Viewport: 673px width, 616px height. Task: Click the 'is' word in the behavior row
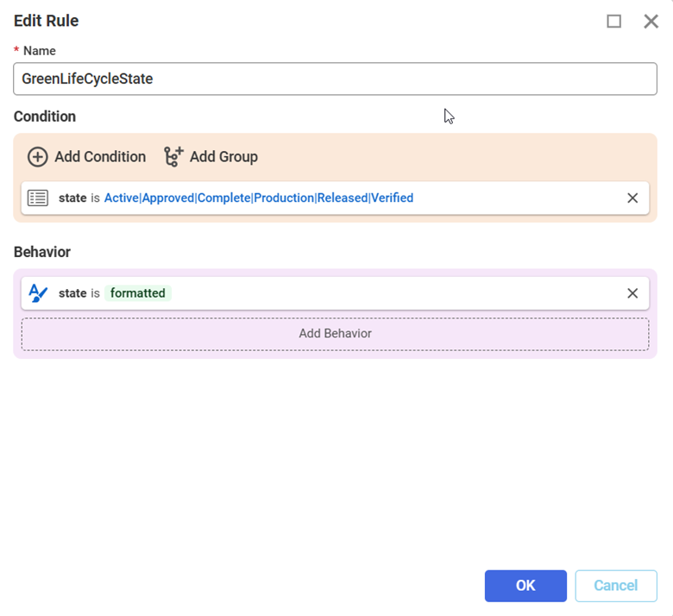pos(96,293)
